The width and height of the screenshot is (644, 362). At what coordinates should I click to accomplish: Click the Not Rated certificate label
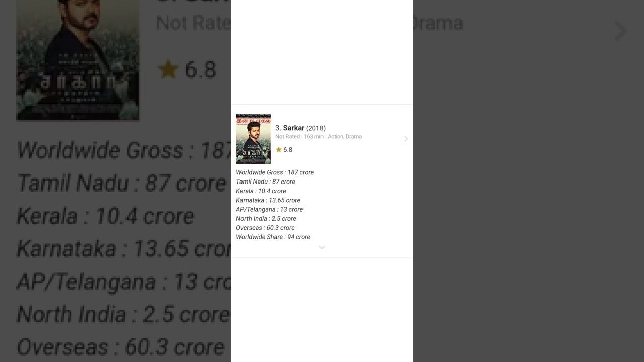coord(287,136)
